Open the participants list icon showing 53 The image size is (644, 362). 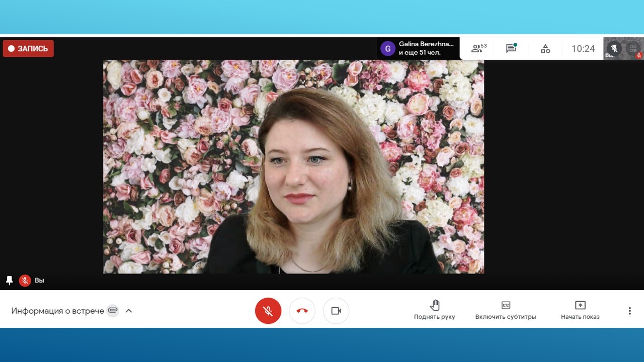pyautogui.click(x=478, y=49)
